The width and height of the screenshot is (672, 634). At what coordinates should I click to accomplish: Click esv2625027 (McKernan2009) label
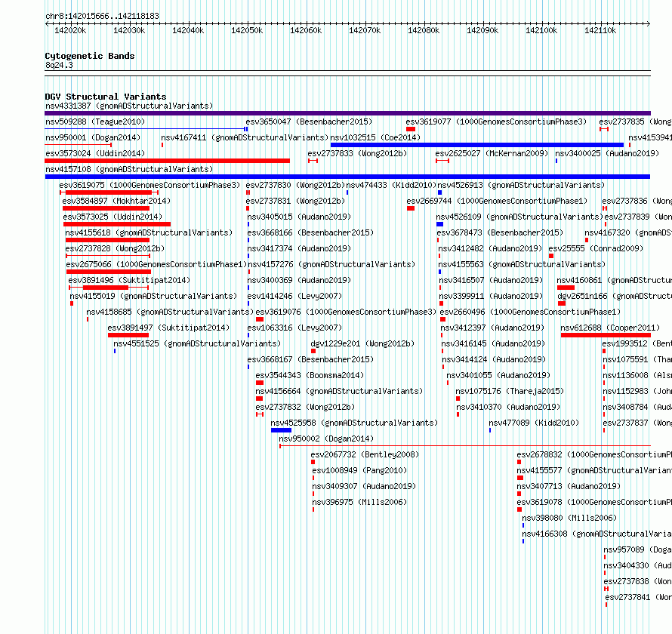[492, 153]
